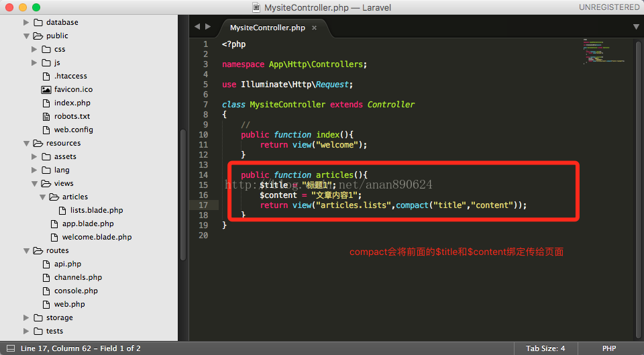Expand the lang folder arrow
Image resolution: width=644 pixels, height=355 pixels.
point(34,170)
